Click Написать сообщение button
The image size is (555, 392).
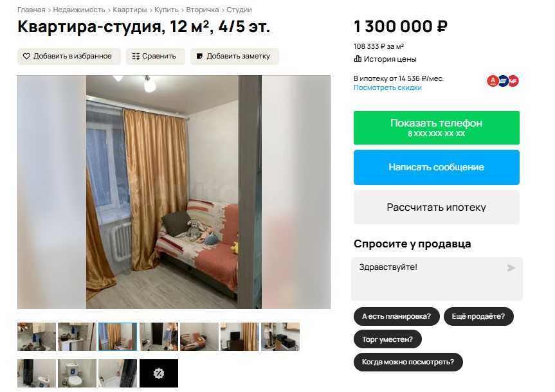pyautogui.click(x=437, y=167)
